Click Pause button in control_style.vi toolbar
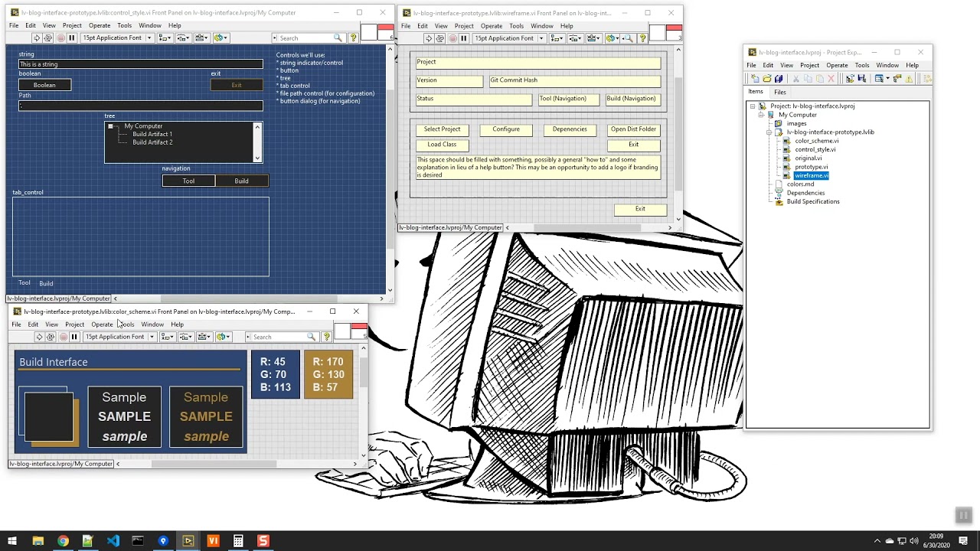This screenshot has width=980, height=551. click(x=72, y=37)
